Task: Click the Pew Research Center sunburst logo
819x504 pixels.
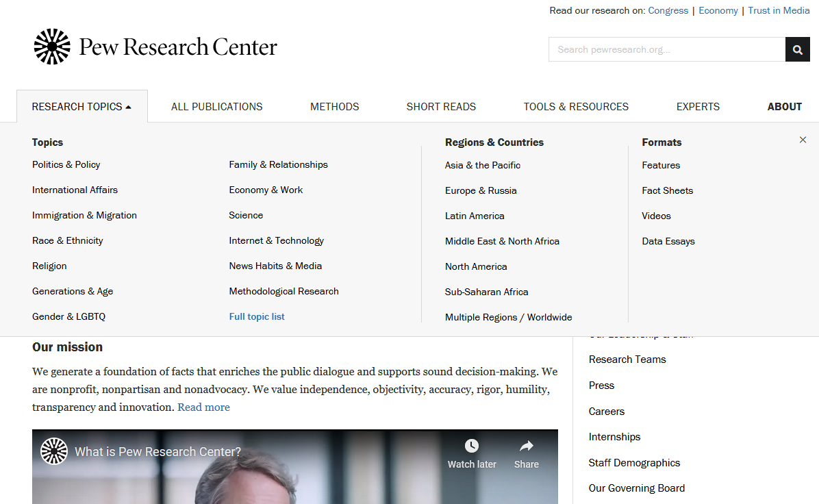Action: click(52, 47)
